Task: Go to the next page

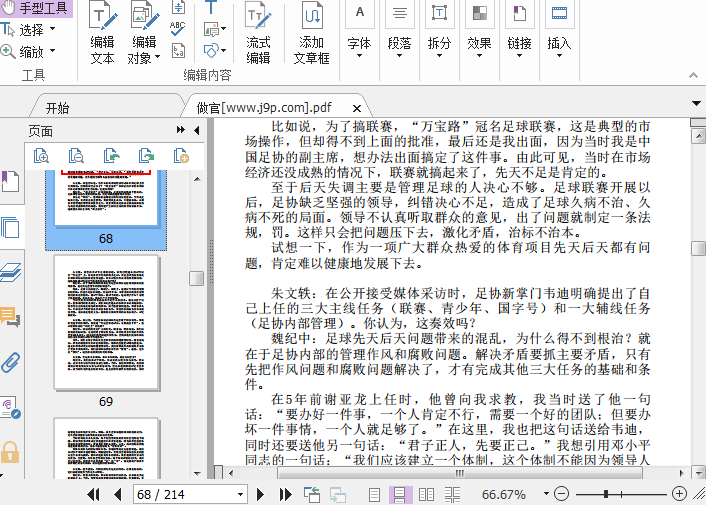Action: point(260,494)
